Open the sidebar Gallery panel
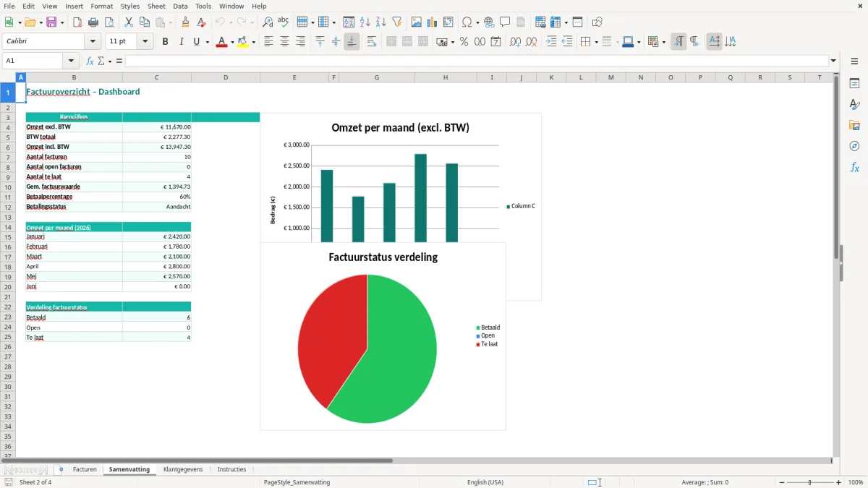 (855, 125)
